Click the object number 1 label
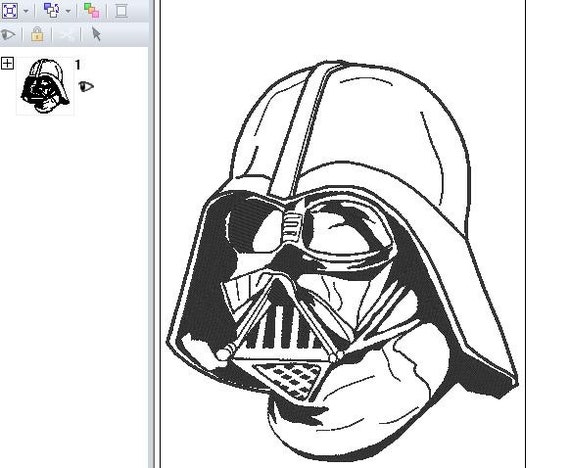The image size is (570, 468). pos(77,65)
